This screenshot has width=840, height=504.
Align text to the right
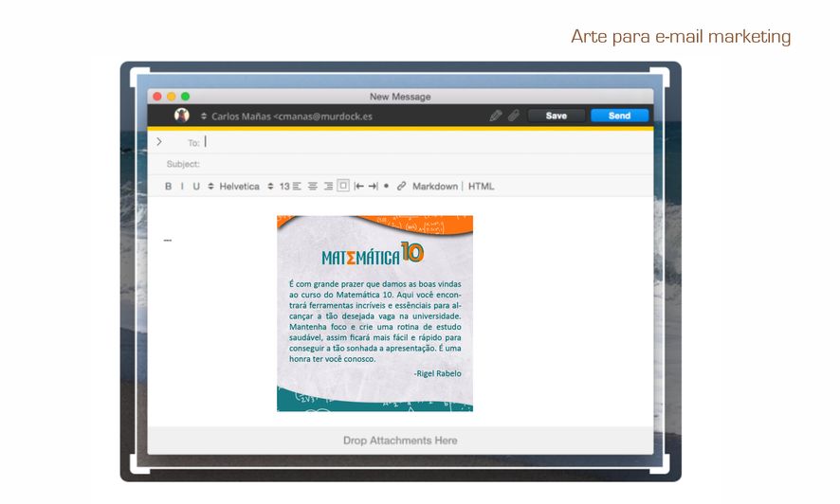tap(328, 187)
